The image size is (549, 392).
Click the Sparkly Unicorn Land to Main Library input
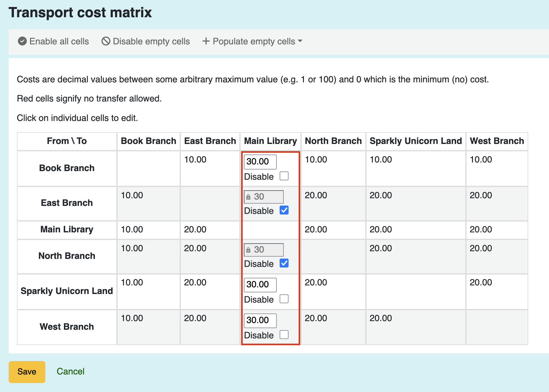[x=260, y=285]
